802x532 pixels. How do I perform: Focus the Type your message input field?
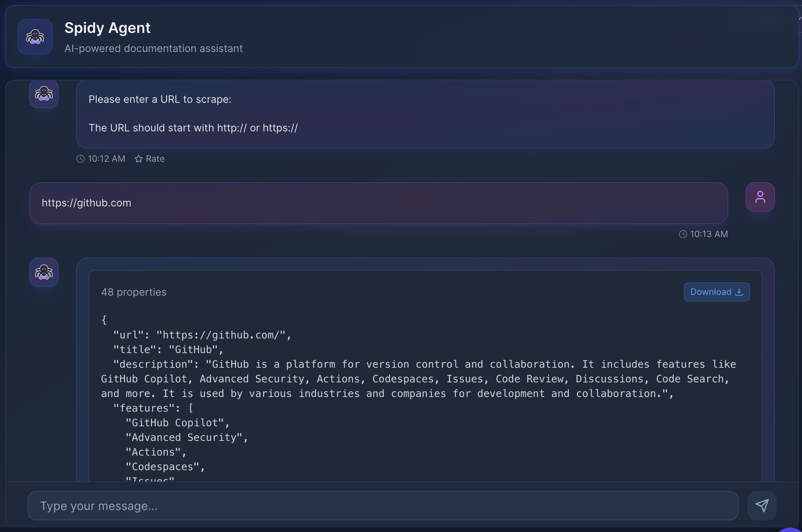pos(383,506)
